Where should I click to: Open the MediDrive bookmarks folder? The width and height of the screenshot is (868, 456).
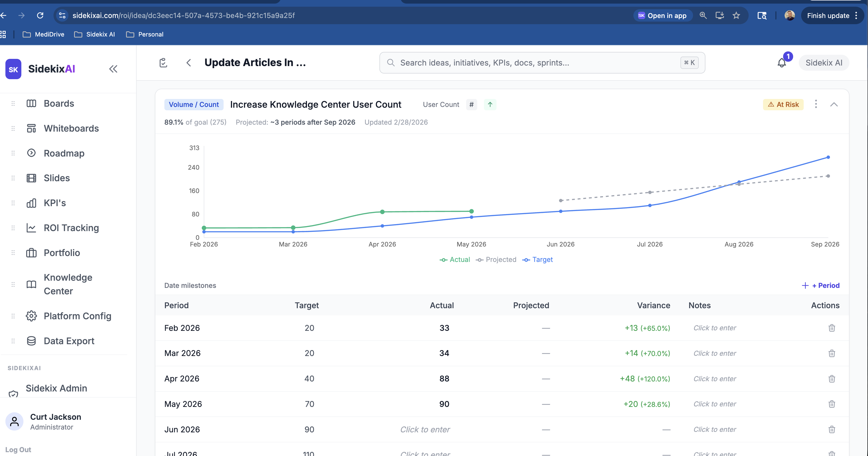tap(43, 34)
